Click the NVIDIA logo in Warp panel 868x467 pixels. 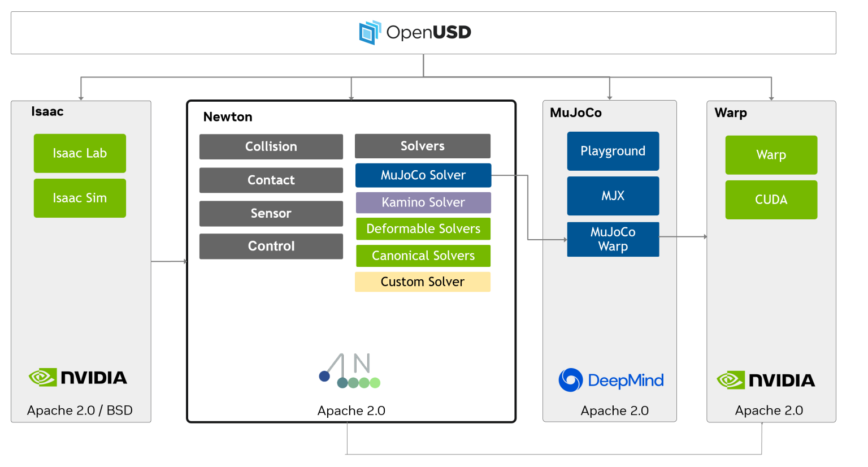pos(766,380)
